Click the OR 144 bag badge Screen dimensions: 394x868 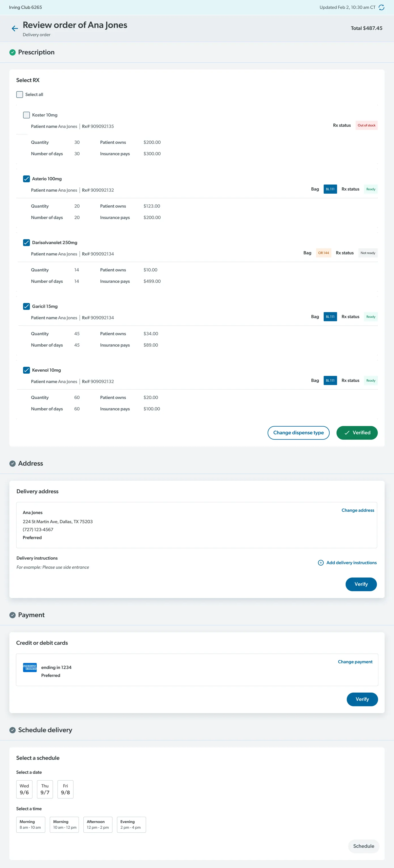[x=324, y=253]
